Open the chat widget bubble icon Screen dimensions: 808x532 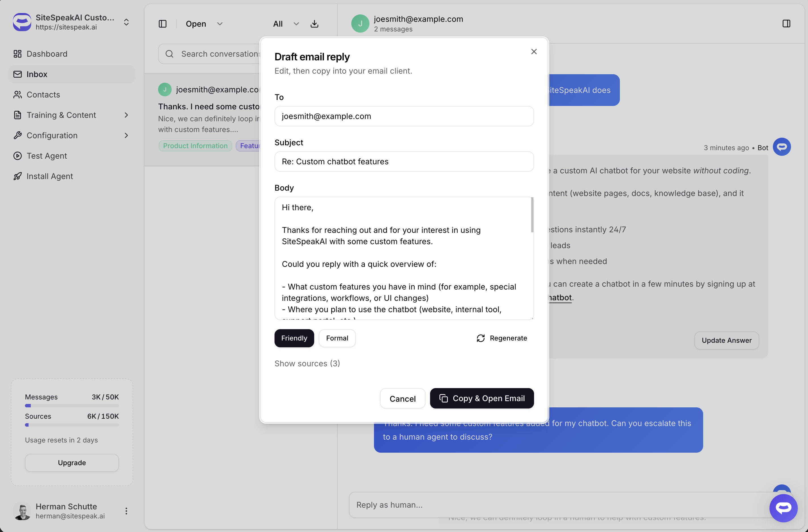(783, 508)
